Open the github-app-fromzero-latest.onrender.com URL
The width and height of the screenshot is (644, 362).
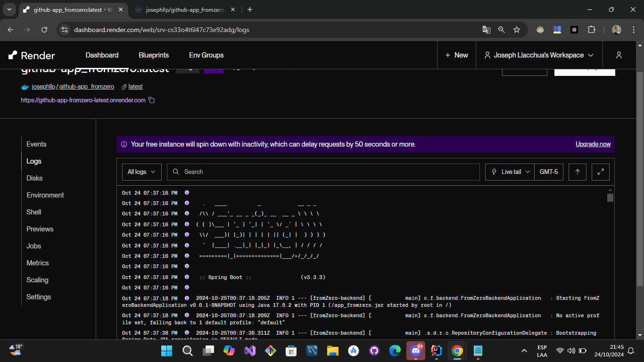[83, 100]
